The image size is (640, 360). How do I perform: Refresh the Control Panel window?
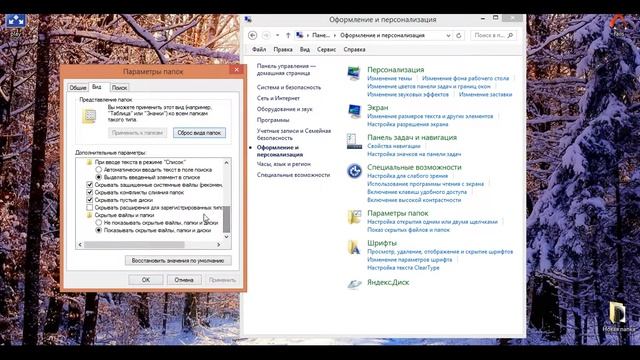pos(459,36)
